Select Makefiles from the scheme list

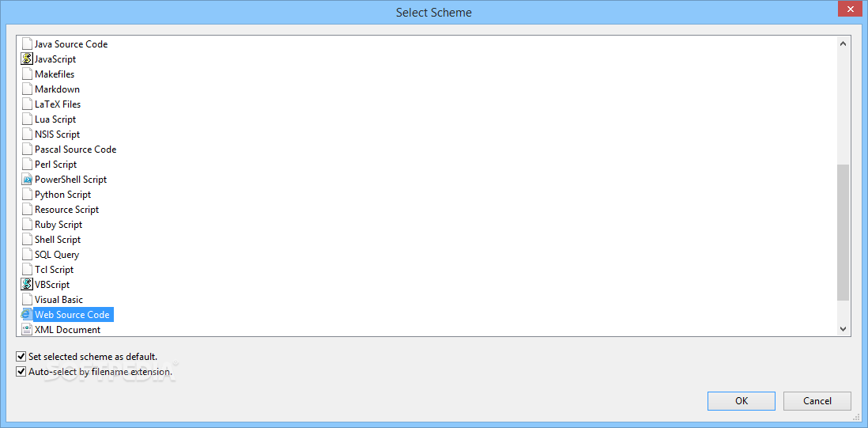(55, 74)
